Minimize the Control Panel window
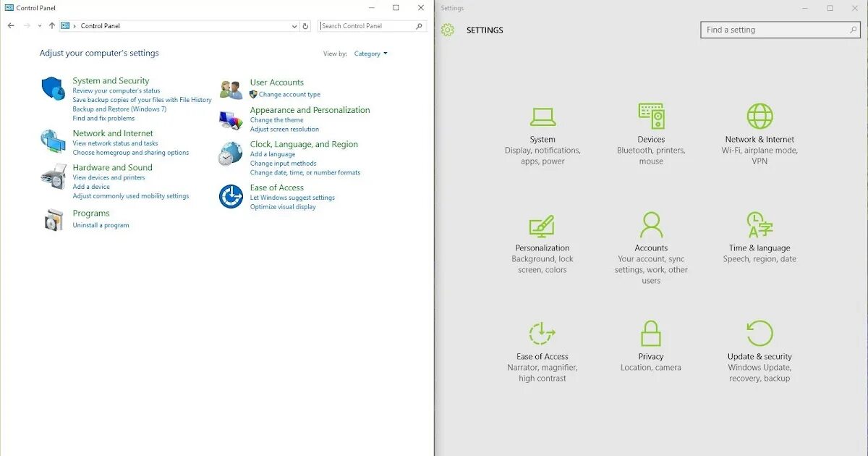868x456 pixels. pos(372,8)
